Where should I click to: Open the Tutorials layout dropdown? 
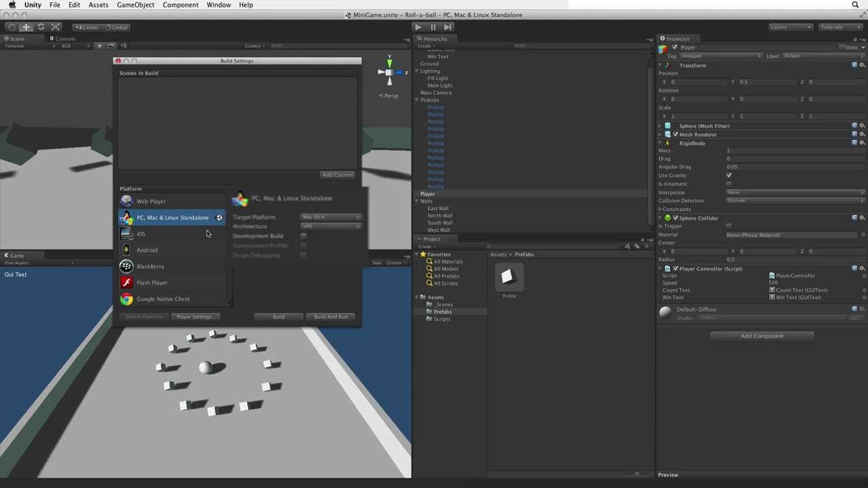(x=840, y=27)
